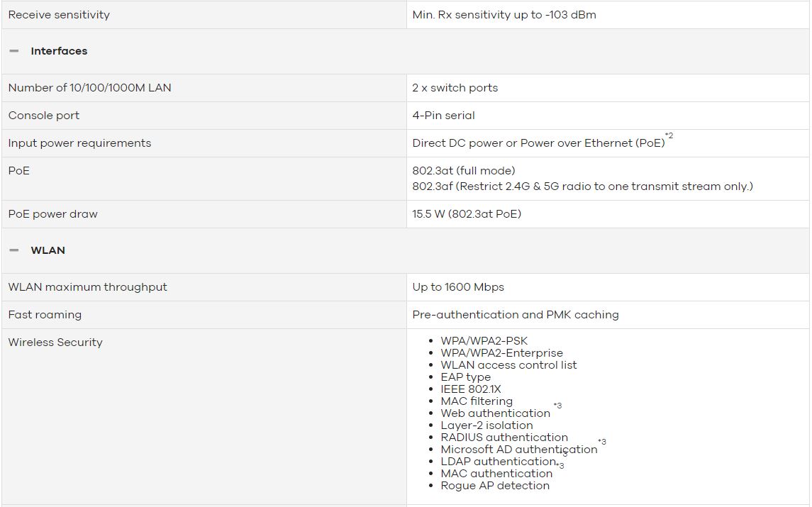
Task: Click the Up to 1600 Mbps value
Action: (x=458, y=287)
